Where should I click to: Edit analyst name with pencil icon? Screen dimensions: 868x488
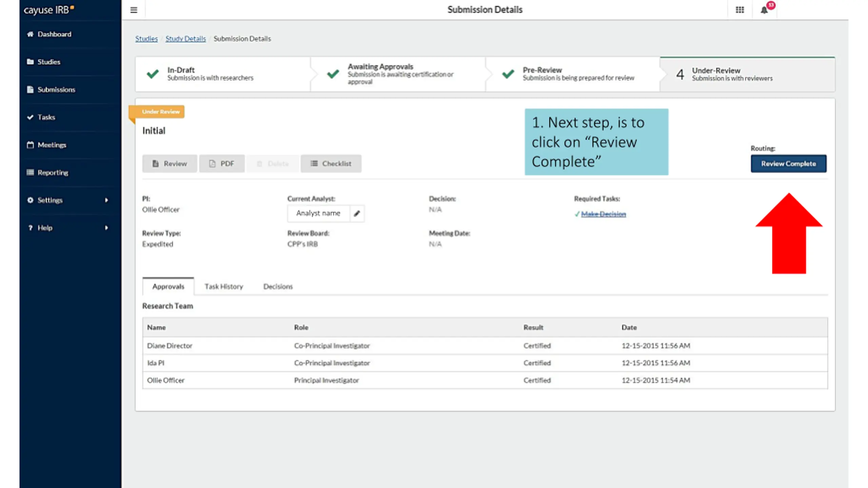coord(357,213)
